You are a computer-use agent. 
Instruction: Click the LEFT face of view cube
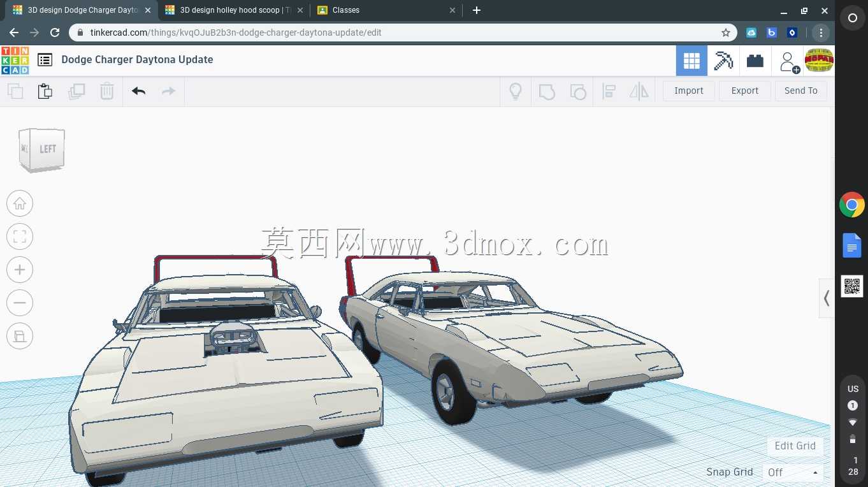(x=48, y=149)
